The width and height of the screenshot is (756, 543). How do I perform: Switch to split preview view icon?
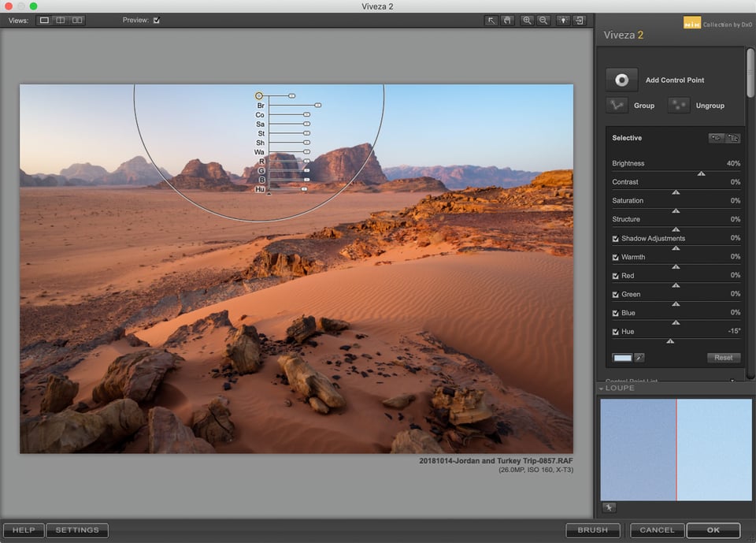[61, 20]
